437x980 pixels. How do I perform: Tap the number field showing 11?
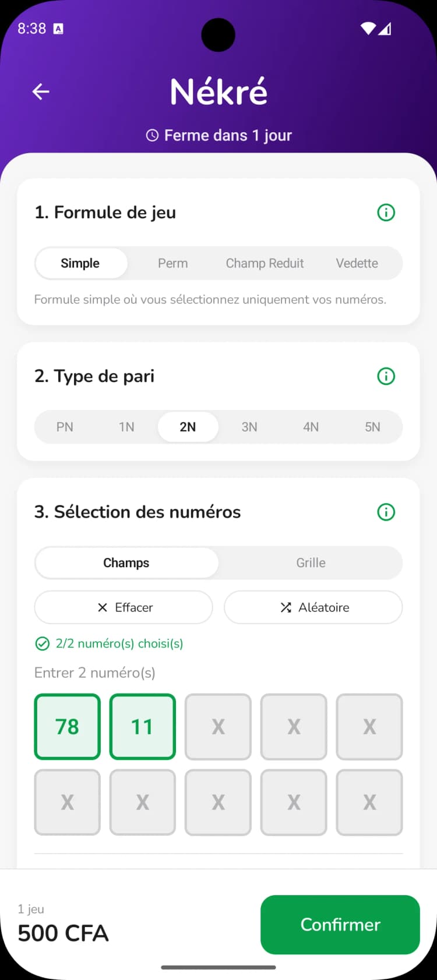click(142, 727)
